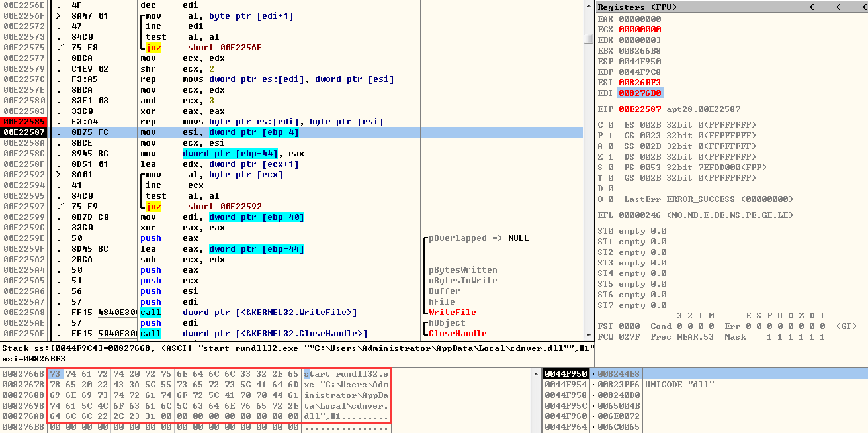Image resolution: width=868 pixels, height=433 pixels.
Task: Select the ECX register value in red
Action: (640, 29)
